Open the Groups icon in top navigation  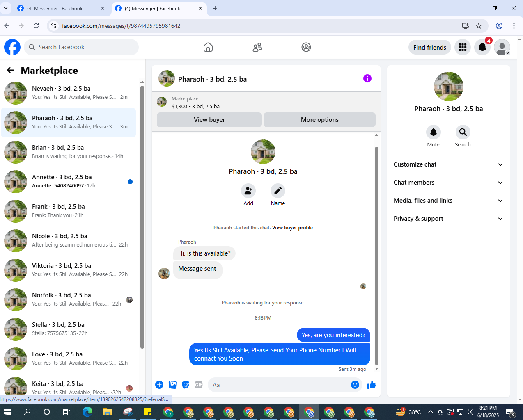pyautogui.click(x=306, y=47)
